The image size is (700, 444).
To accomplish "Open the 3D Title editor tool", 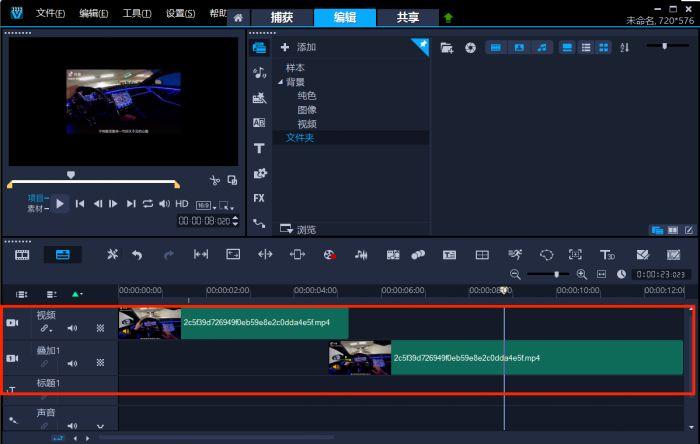I will 607,255.
